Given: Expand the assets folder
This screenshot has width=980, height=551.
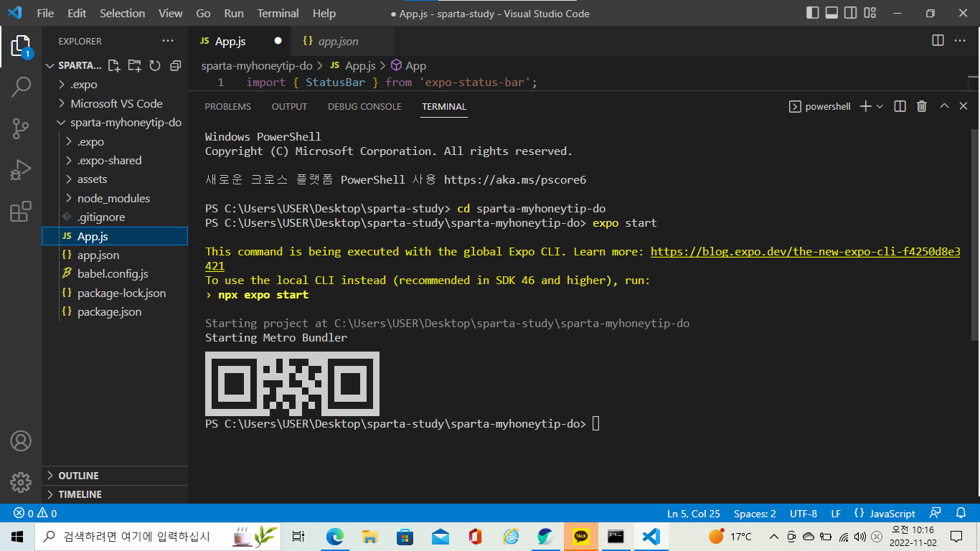Looking at the screenshot, I should 115,179.
